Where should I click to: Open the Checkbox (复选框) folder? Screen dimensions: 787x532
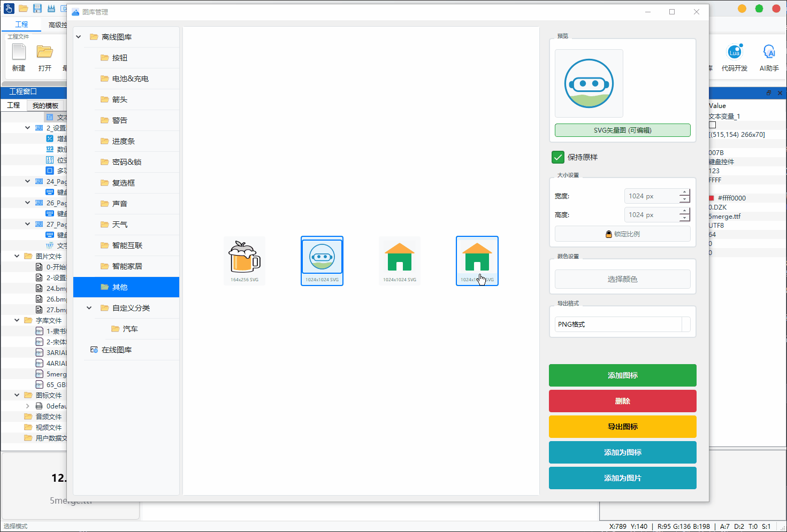point(136,183)
